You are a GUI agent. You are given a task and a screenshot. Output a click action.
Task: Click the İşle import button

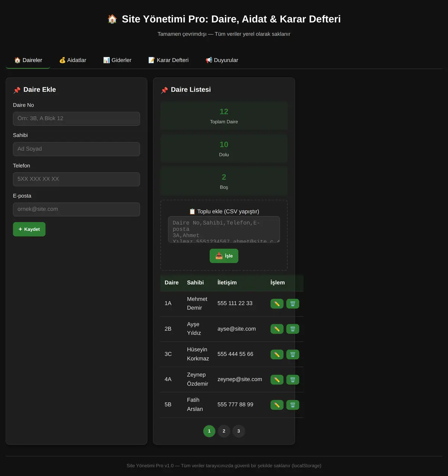pyautogui.click(x=224, y=256)
